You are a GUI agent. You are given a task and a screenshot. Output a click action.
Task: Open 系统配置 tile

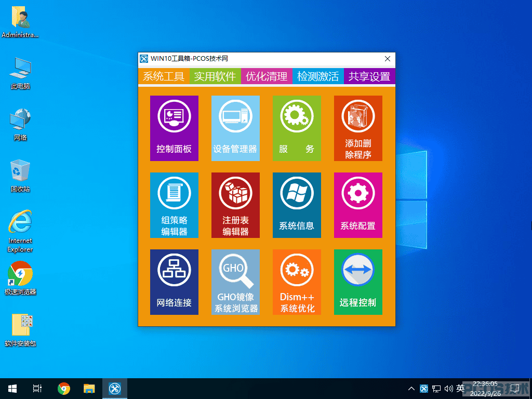[358, 205]
